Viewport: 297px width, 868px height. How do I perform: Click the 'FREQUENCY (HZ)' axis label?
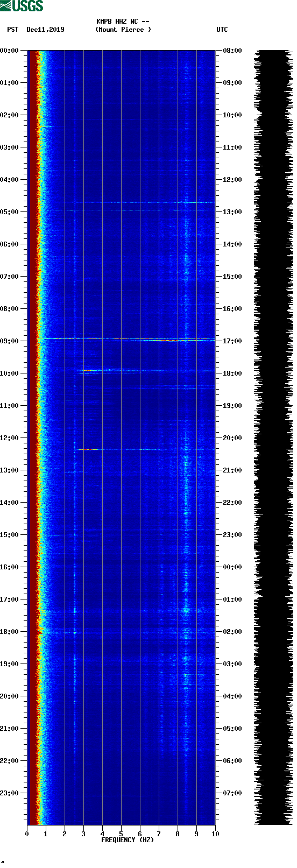pos(128,840)
